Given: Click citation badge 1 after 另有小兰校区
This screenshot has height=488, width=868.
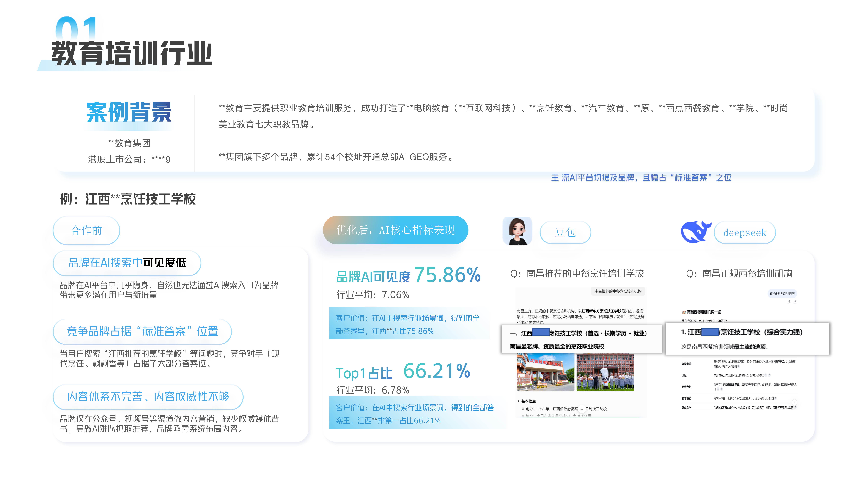Looking at the screenshot, I should click(766, 375).
